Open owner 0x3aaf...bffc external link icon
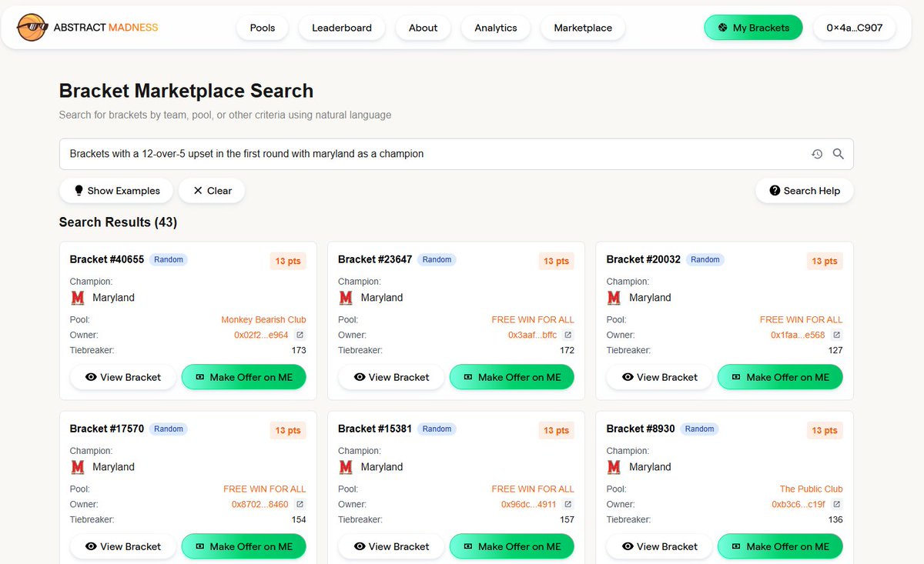Screen dimensions: 924x564 click(568, 335)
